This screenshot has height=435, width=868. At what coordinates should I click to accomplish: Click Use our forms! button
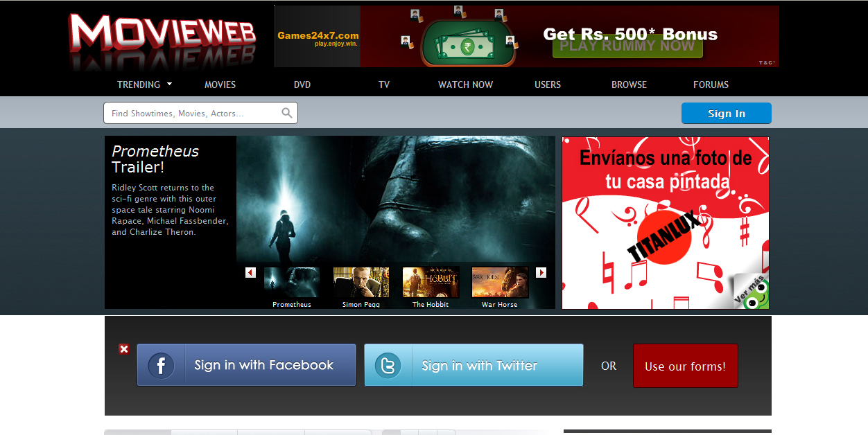[x=685, y=366]
